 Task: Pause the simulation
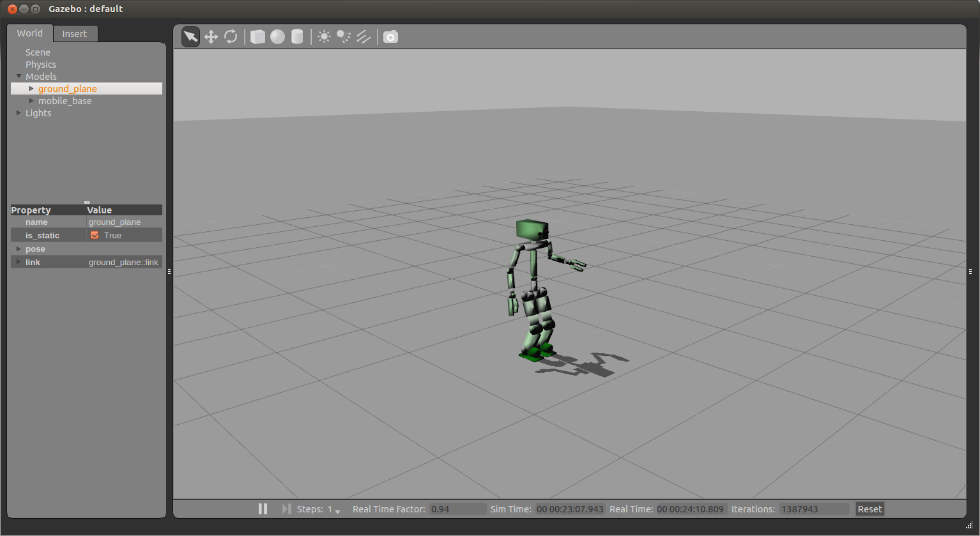263,509
